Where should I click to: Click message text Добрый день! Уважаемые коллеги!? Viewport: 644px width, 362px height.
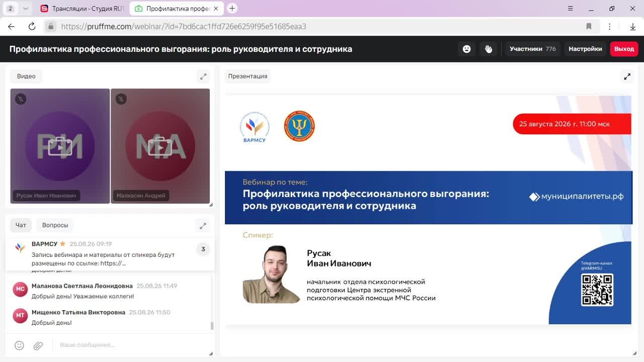tap(83, 296)
